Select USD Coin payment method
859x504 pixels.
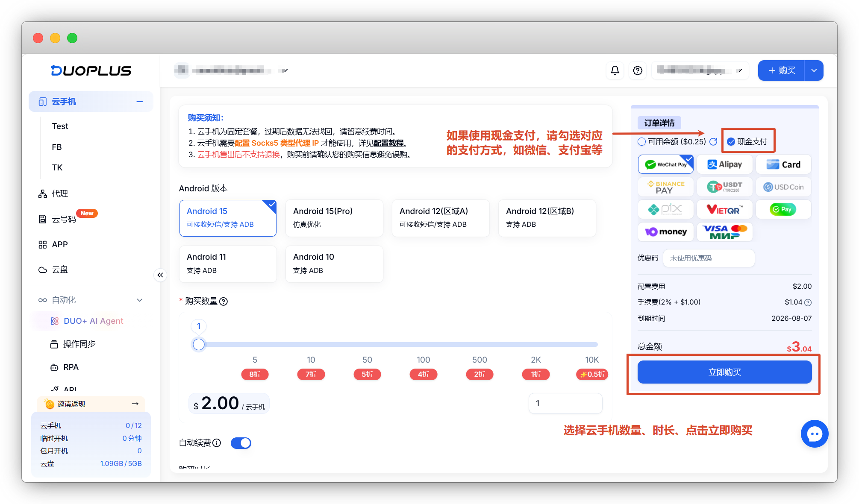click(x=783, y=187)
